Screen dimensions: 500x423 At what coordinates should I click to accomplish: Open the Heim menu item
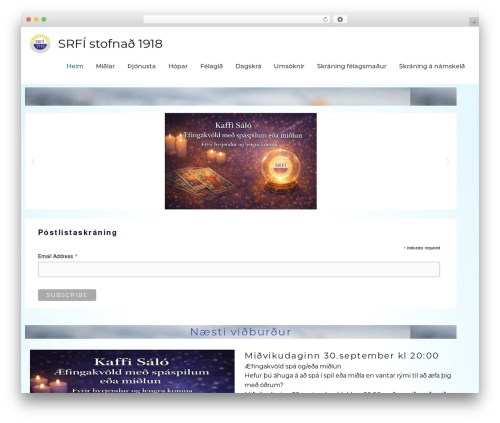[x=75, y=66]
